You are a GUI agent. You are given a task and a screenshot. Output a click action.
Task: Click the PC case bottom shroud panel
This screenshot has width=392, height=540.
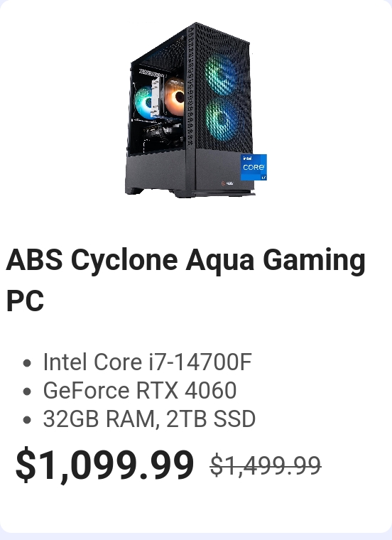click(x=158, y=172)
